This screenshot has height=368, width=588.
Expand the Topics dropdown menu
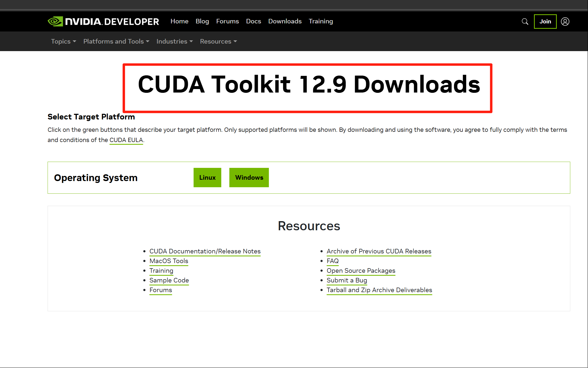click(x=63, y=41)
